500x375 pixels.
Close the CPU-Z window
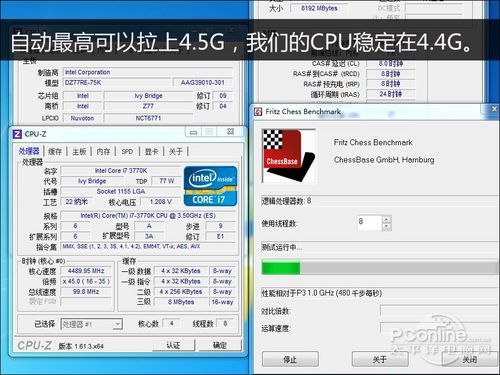[230, 131]
